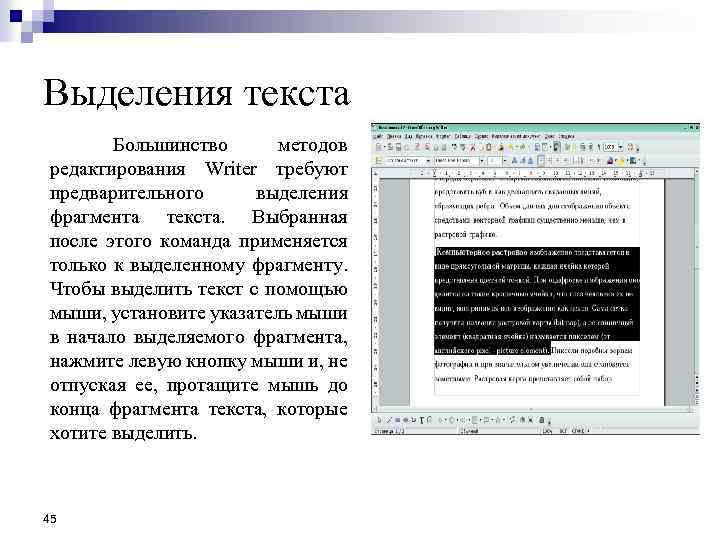Click the horizontal ruler in Writer

(x=533, y=173)
